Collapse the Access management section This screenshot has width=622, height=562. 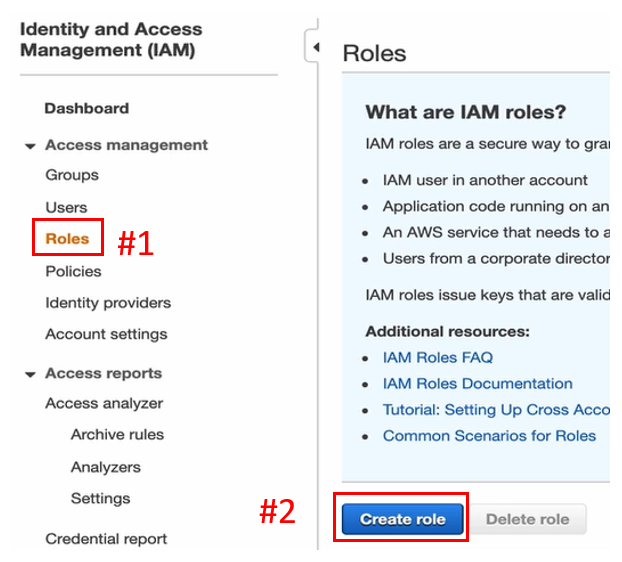30,146
